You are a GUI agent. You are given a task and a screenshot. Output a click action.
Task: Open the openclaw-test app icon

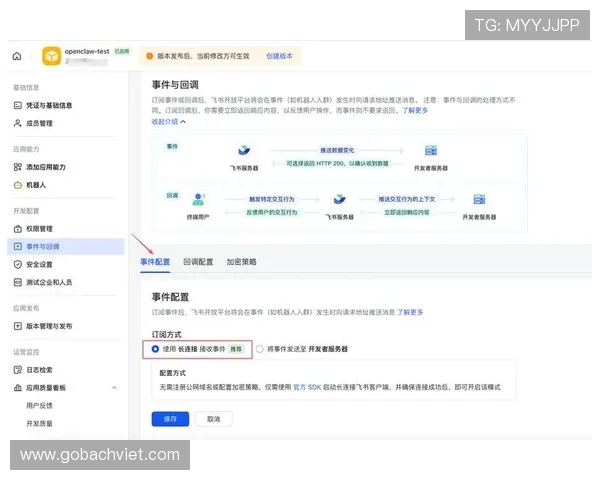point(52,56)
